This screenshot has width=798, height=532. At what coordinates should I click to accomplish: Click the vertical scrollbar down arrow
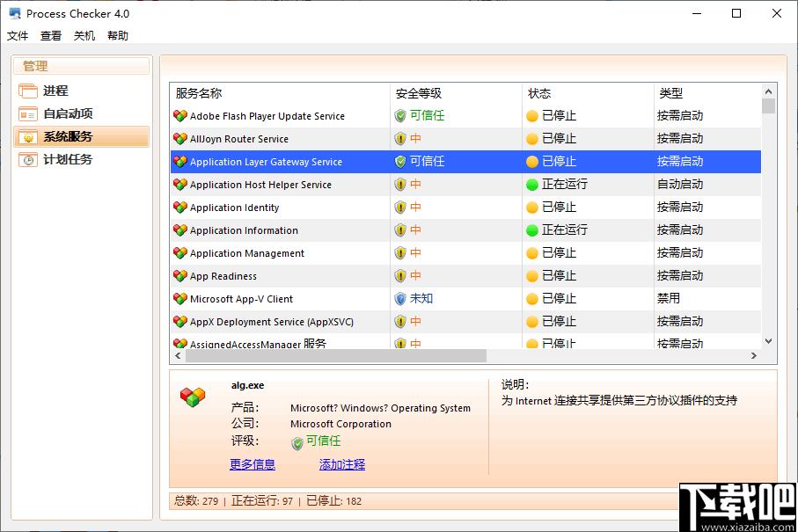tap(768, 341)
